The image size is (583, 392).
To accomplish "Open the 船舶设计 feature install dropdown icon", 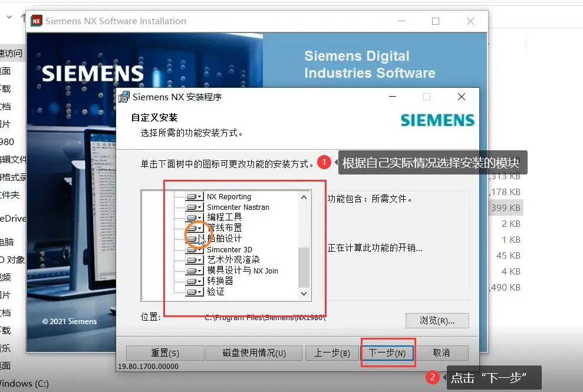I will tap(195, 239).
